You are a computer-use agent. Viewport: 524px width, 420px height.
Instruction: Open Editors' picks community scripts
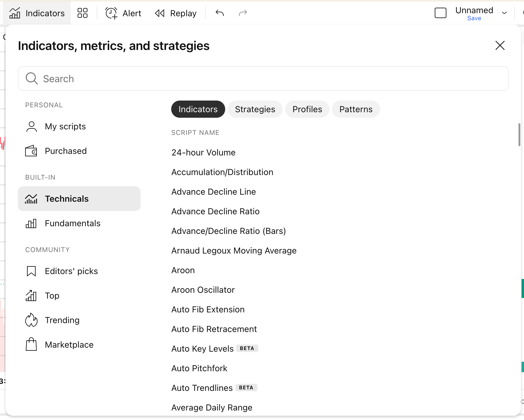(x=79, y=271)
